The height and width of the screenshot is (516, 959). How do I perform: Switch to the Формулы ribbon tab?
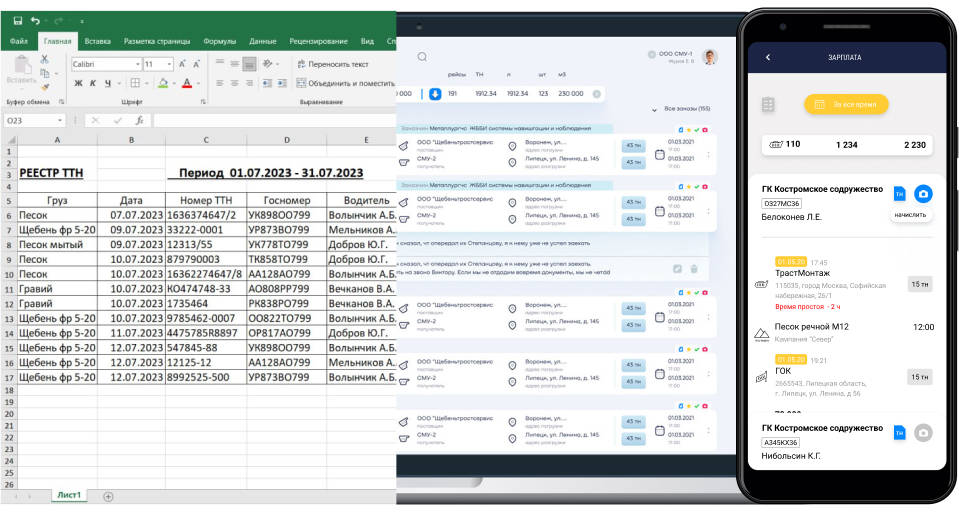pos(219,41)
